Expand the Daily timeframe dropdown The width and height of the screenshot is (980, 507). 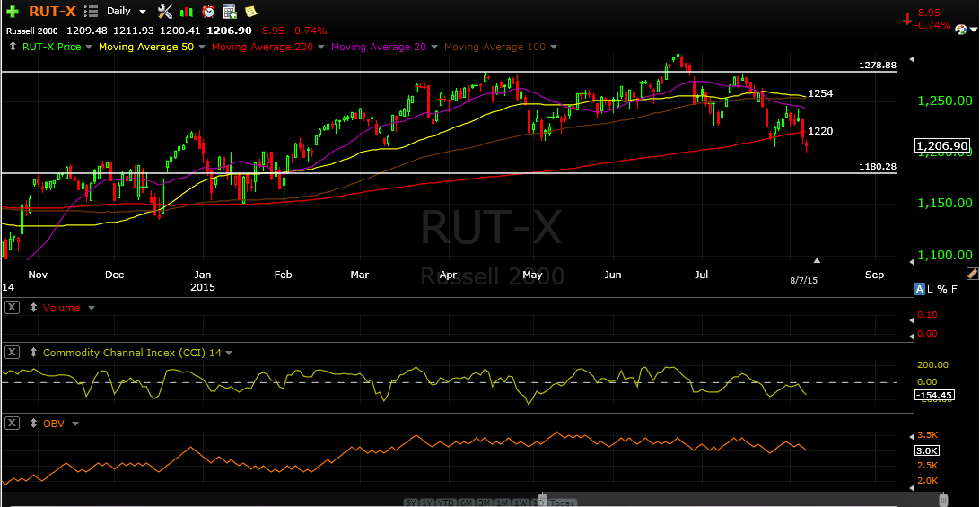pyautogui.click(x=143, y=12)
